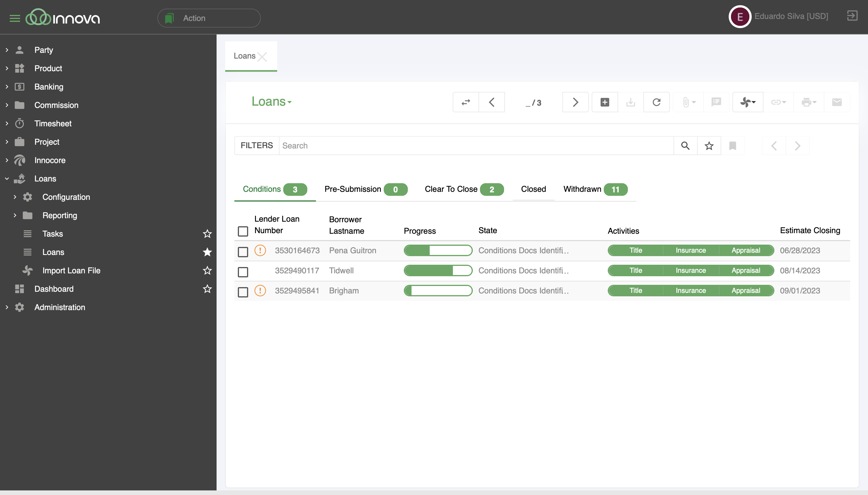The width and height of the screenshot is (868, 495).
Task: Select the Brigham loan row checkbox
Action: coord(243,292)
